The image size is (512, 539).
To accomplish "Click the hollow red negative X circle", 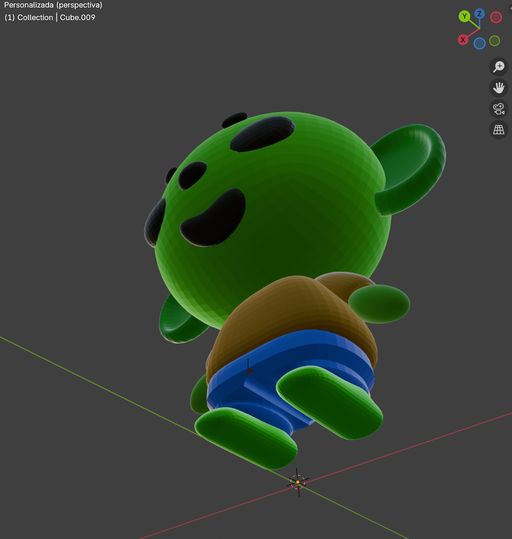I will click(496, 17).
